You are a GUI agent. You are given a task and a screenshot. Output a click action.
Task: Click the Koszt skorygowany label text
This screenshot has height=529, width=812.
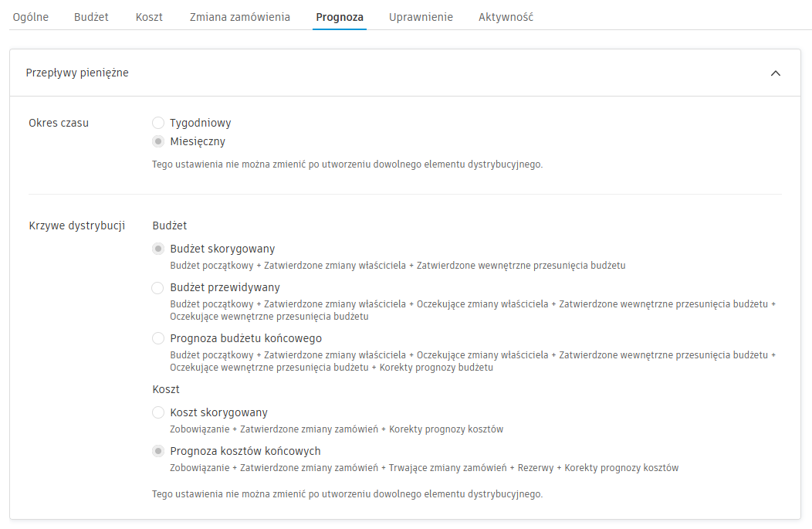pyautogui.click(x=218, y=412)
